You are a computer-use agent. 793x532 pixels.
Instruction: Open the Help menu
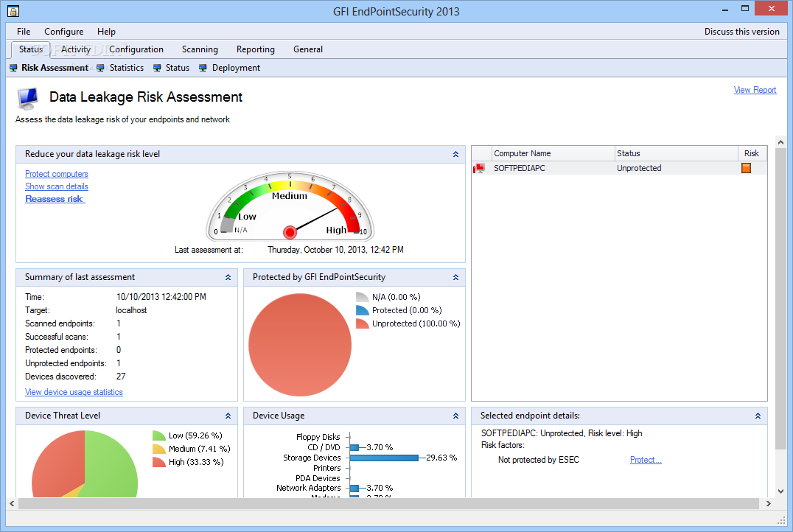click(106, 32)
